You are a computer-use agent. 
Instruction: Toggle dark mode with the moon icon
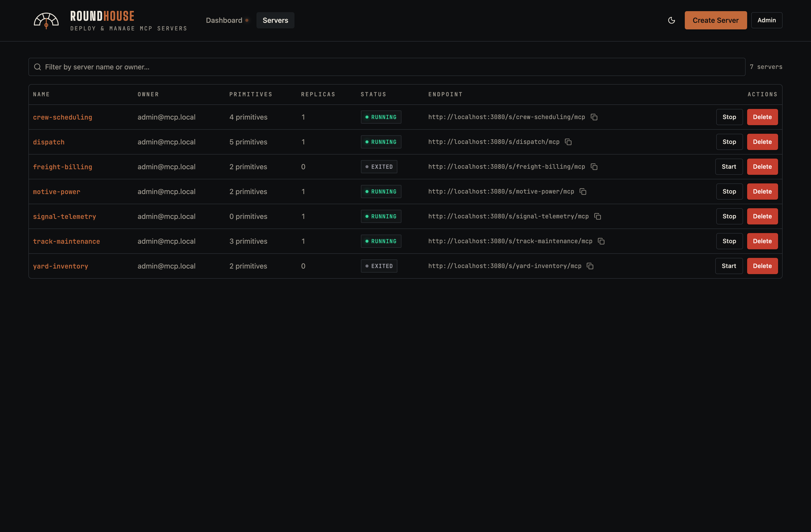coord(671,21)
